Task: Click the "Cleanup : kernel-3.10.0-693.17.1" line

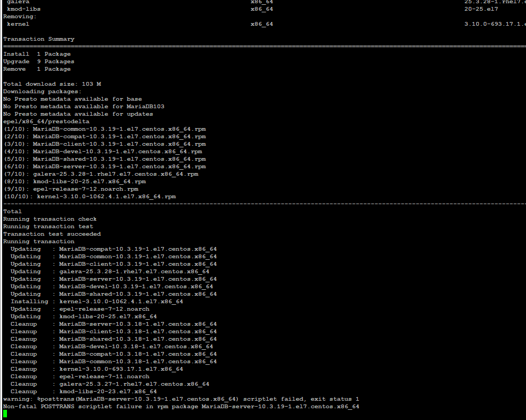Action: [96, 369]
